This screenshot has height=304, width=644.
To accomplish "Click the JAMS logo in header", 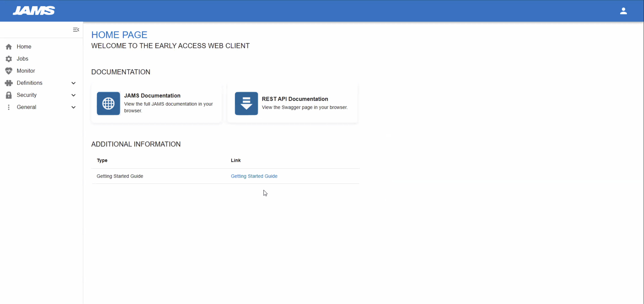I will pyautogui.click(x=34, y=11).
